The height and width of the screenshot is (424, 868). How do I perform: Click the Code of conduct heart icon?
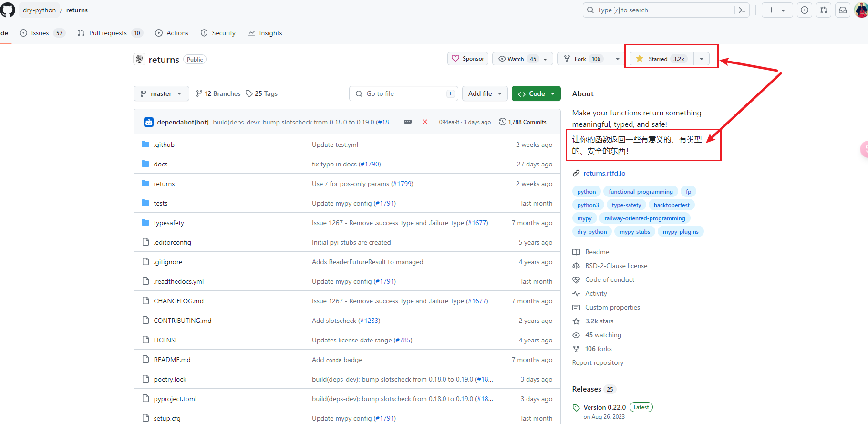click(576, 279)
